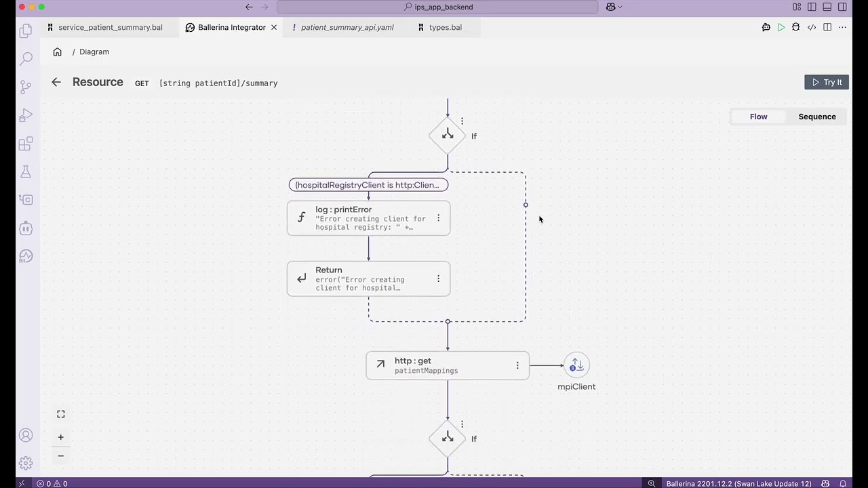Open menu for the lower If node
The image size is (868, 488).
click(x=462, y=424)
